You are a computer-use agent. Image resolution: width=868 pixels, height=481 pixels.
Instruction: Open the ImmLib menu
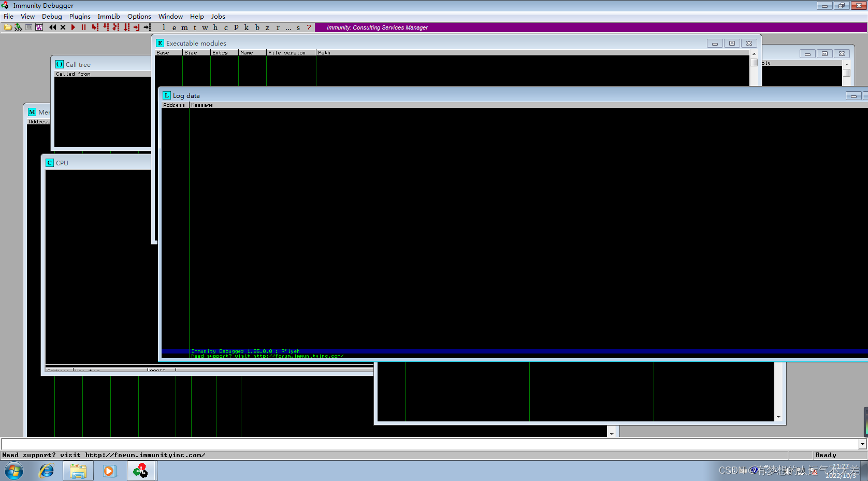coord(109,17)
